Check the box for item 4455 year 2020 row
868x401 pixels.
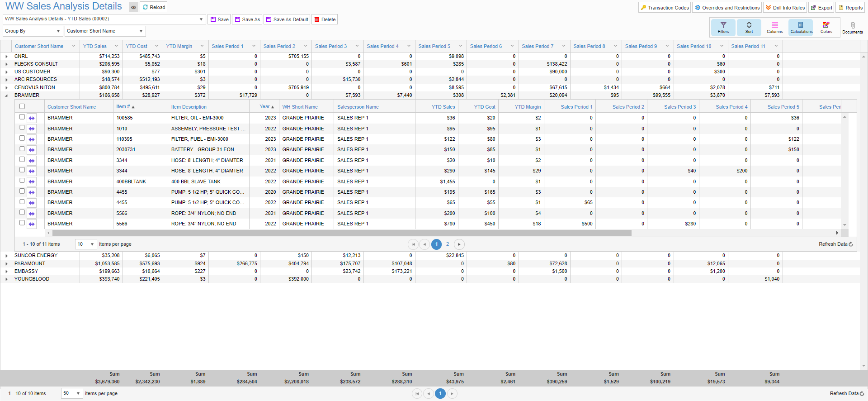pyautogui.click(x=22, y=191)
